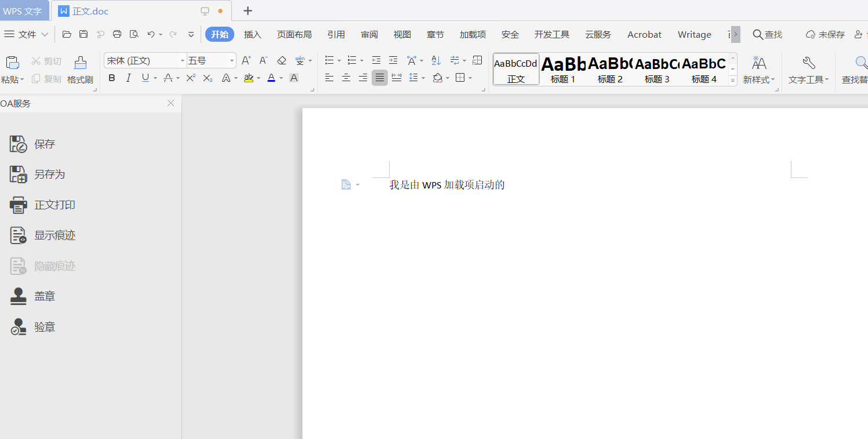Toggle Justify alignment
This screenshot has width=868, height=439.
click(x=380, y=78)
